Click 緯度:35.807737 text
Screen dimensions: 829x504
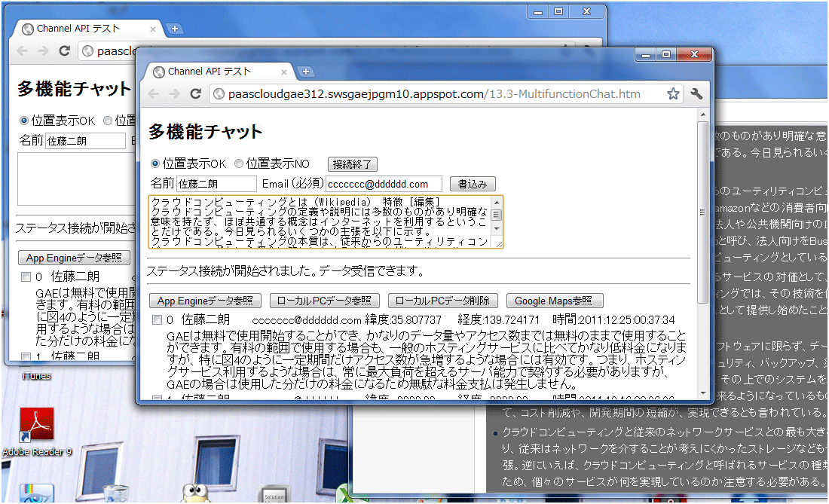[x=403, y=319]
